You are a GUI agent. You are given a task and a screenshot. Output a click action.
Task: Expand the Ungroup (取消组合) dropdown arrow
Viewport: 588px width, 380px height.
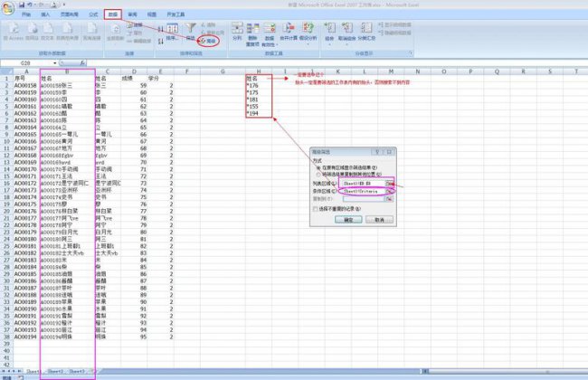coord(346,44)
